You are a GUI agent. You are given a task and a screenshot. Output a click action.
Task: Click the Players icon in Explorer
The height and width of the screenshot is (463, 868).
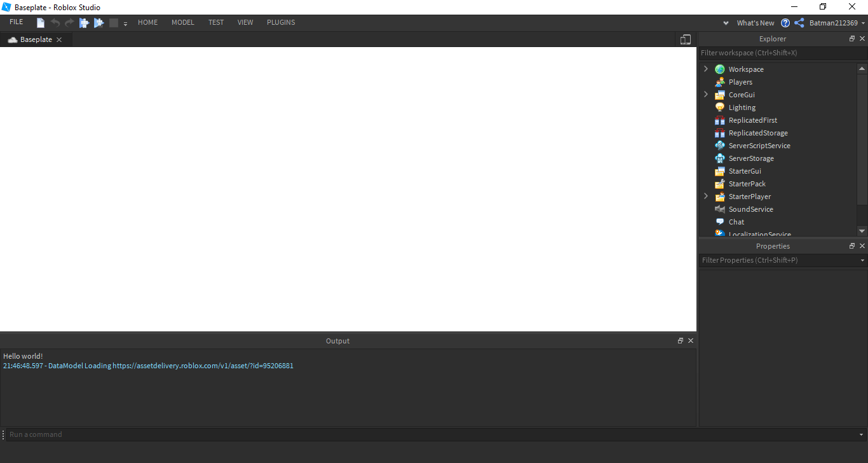[x=719, y=82]
